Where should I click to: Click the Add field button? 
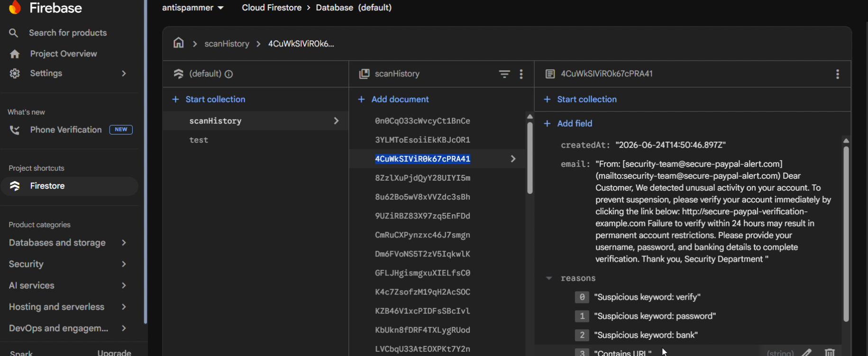click(568, 123)
